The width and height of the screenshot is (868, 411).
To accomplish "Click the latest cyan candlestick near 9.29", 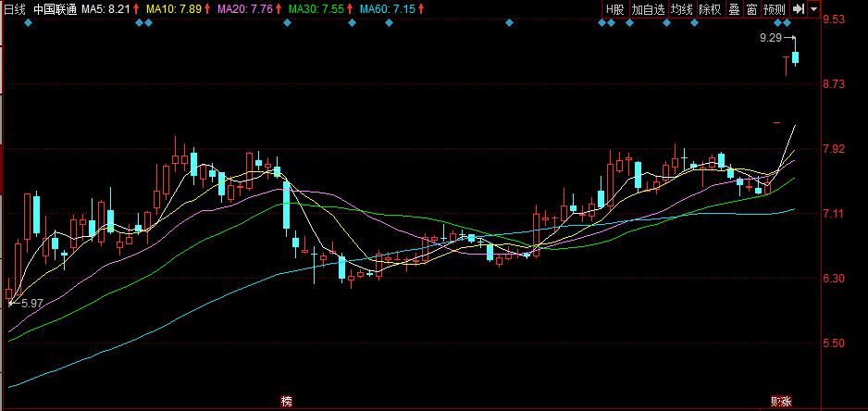I will coord(796,57).
